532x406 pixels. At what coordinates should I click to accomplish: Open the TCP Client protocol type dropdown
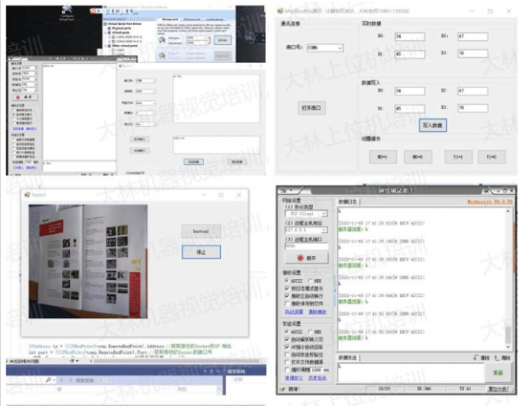click(307, 214)
